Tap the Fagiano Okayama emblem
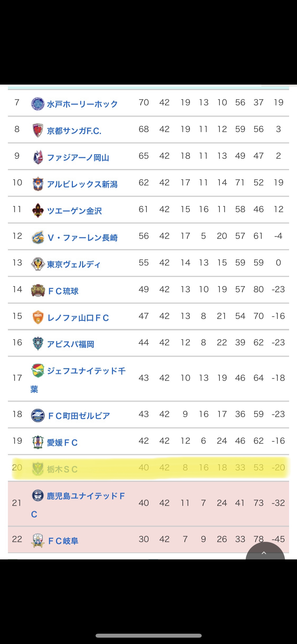Viewport: 297px width, 644px height. coord(38,157)
